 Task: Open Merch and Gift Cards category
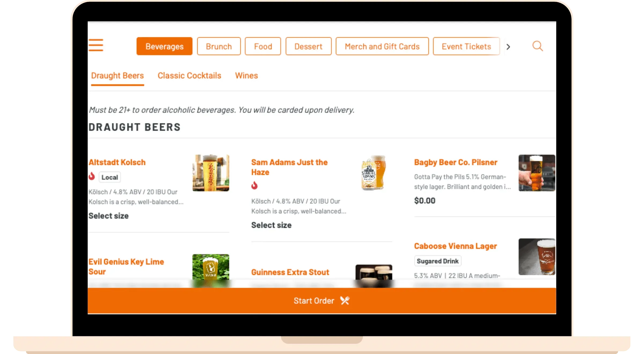tap(382, 46)
